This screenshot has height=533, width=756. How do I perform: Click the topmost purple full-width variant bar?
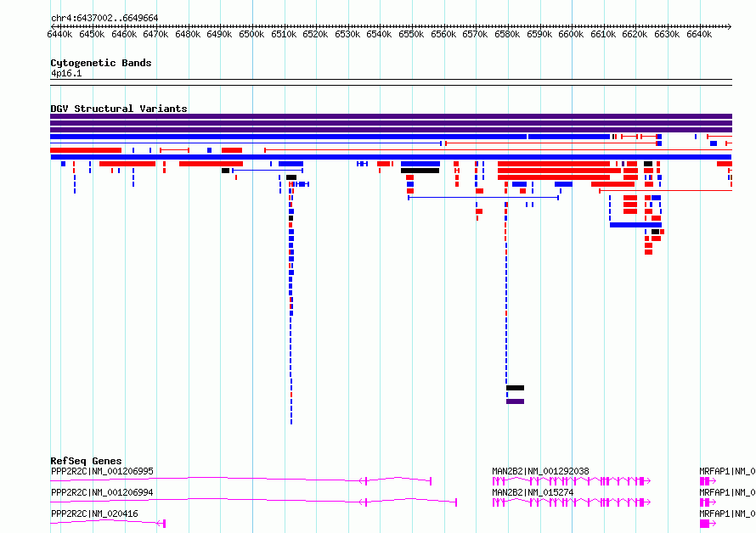pos(391,116)
